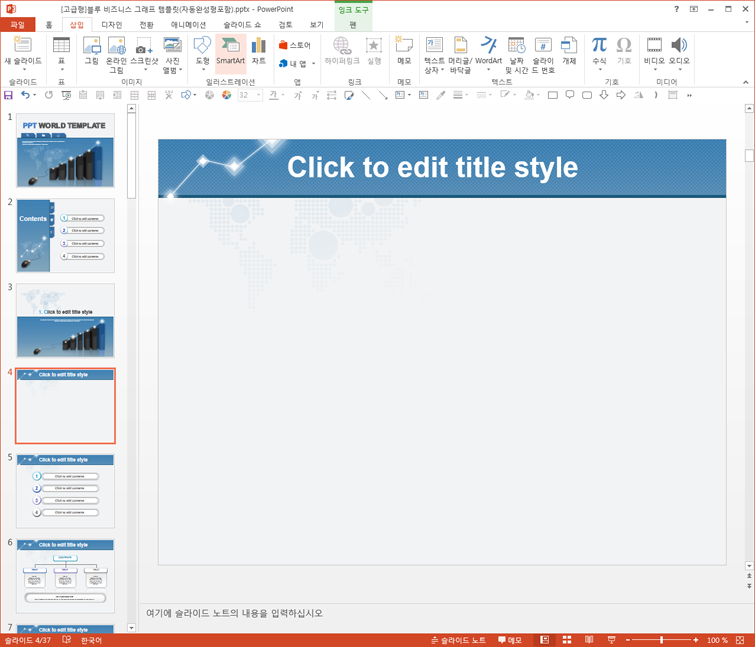
Task: Open Header and Footer settings
Action: click(460, 54)
